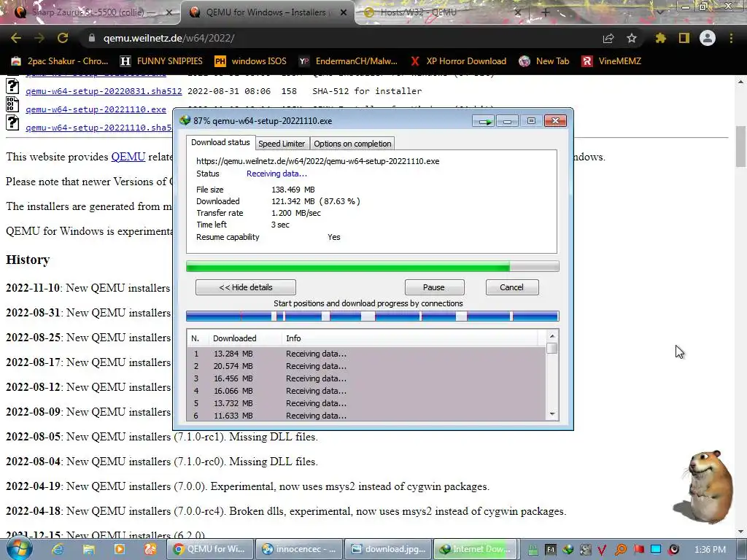This screenshot has height=560, width=747.
Task: Select connection 4 row with 16.066 MB
Action: pos(366,391)
